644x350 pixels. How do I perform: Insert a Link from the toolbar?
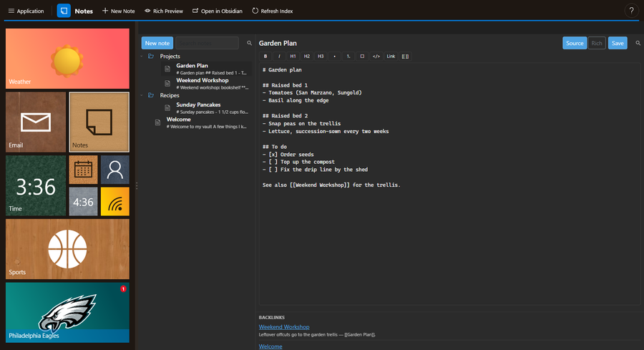point(391,57)
